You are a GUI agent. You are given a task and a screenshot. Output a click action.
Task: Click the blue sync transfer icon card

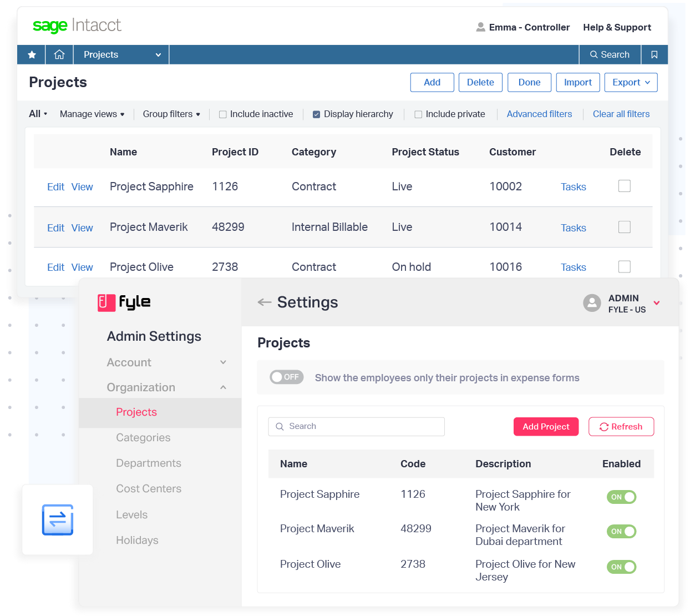coord(58,519)
